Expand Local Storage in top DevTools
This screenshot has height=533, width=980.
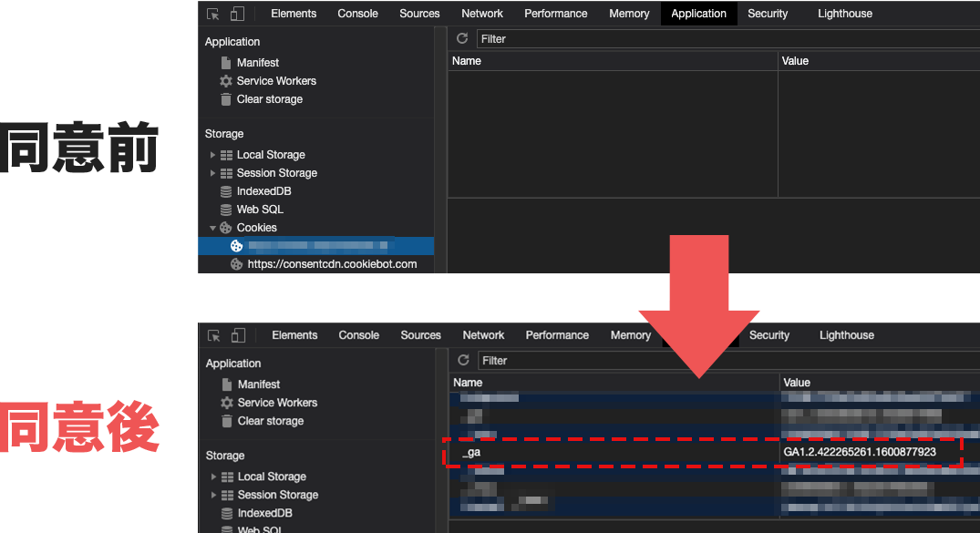212,154
